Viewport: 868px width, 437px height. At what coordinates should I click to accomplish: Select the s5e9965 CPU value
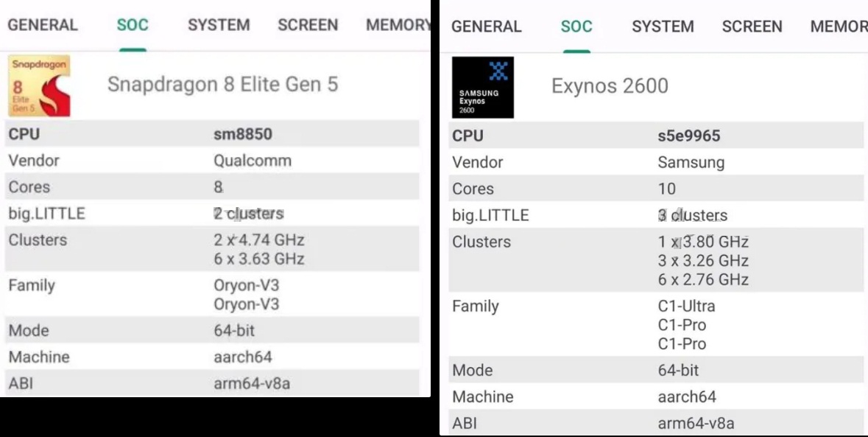click(688, 136)
